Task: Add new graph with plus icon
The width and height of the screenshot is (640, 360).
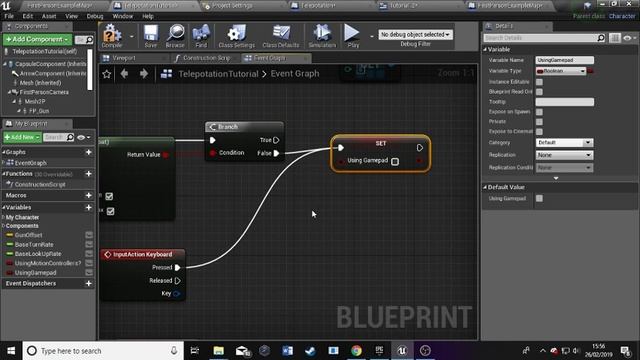Action: (89, 152)
